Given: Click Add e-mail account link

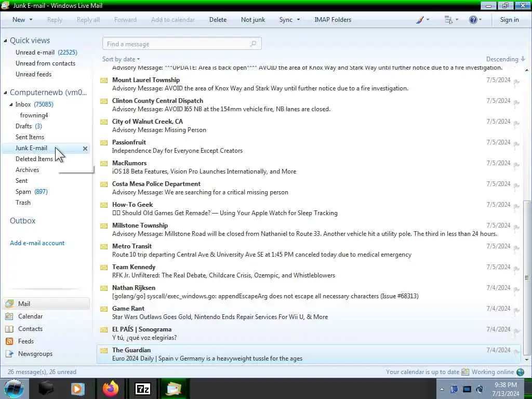Looking at the screenshot, I should click(x=37, y=243).
